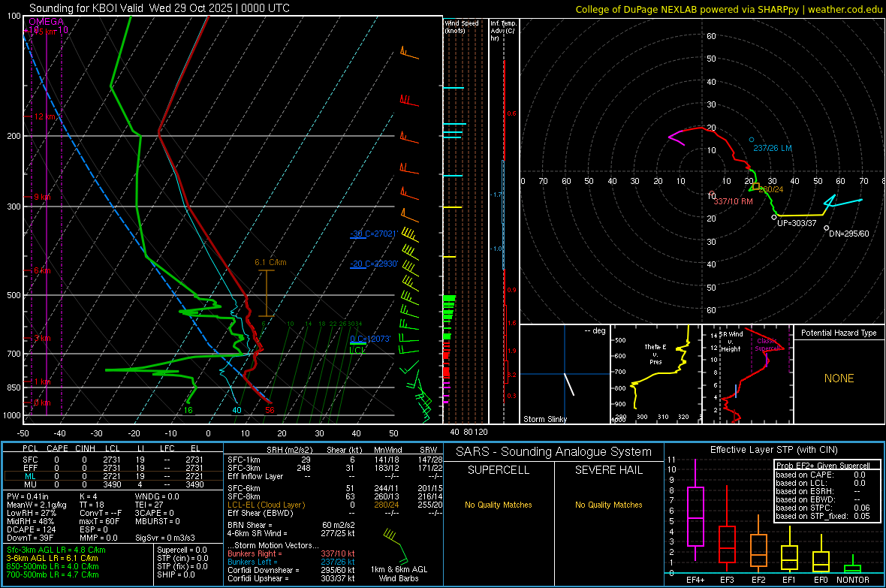Viewport: 886px width, 588px height.
Task: Select the Classic Supercell annotation
Action: [767, 345]
